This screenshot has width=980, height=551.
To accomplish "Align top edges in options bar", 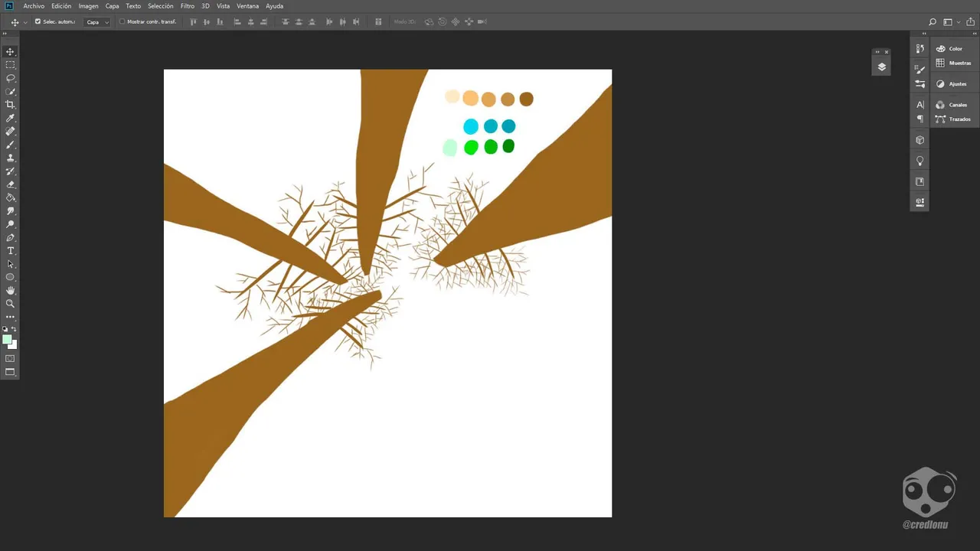I will point(194,22).
